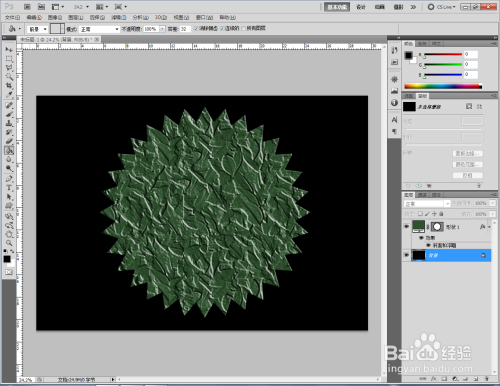Switch to the 色板 (Swatches) tab
This screenshot has width=500, height=386.
pos(422,44)
